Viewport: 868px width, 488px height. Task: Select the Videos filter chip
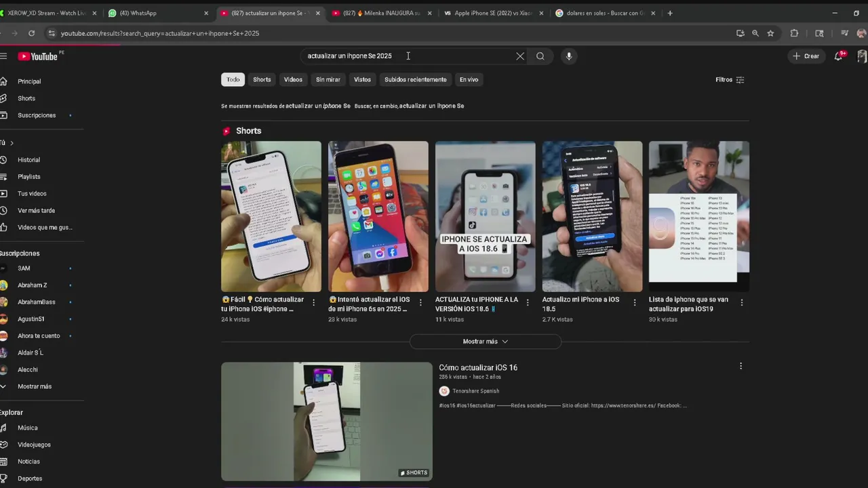293,79
